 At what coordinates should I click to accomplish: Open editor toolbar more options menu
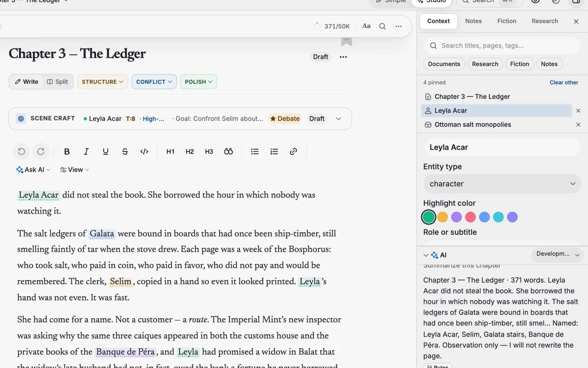(x=399, y=26)
